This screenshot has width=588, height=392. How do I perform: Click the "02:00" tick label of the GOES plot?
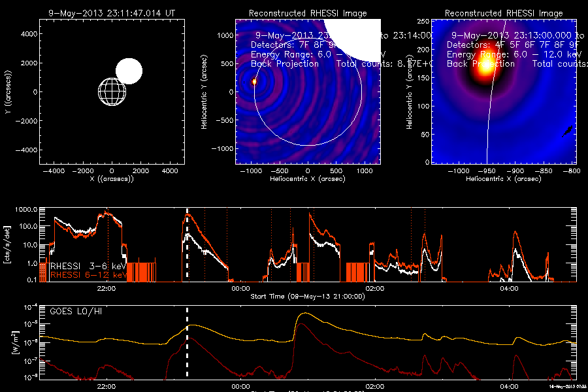375,386
